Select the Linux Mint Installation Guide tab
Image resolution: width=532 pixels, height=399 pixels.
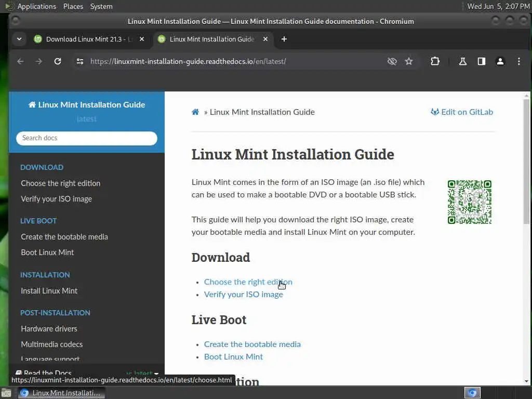[212, 39]
